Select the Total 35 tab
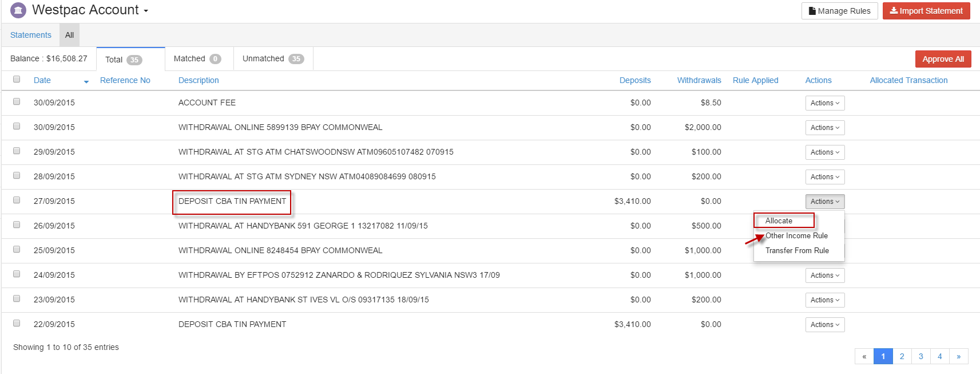Image resolution: width=980 pixels, height=374 pixels. [131, 59]
